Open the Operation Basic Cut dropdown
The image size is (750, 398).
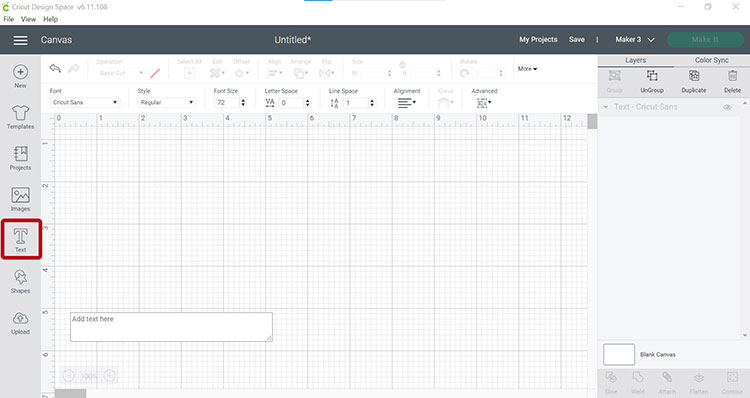[x=121, y=73]
